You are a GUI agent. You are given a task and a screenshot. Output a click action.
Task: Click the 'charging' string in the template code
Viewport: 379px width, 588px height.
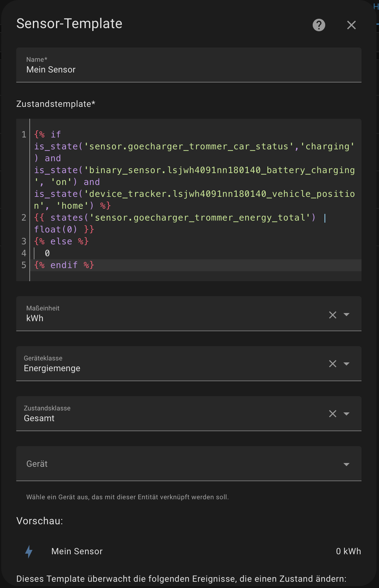(x=327, y=147)
